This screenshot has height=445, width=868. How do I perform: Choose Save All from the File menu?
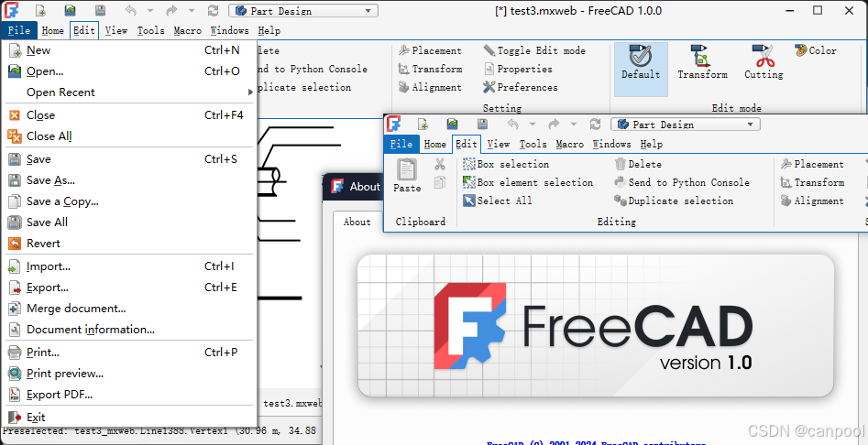point(129,222)
